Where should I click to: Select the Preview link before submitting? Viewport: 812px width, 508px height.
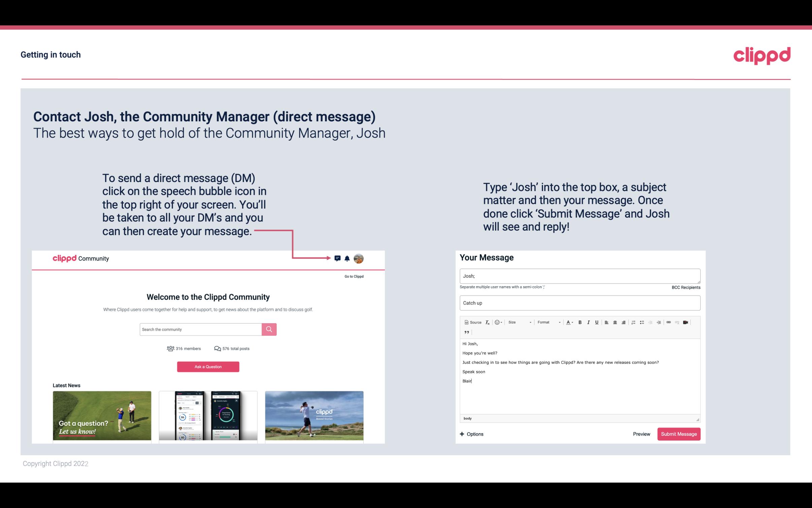pos(641,434)
